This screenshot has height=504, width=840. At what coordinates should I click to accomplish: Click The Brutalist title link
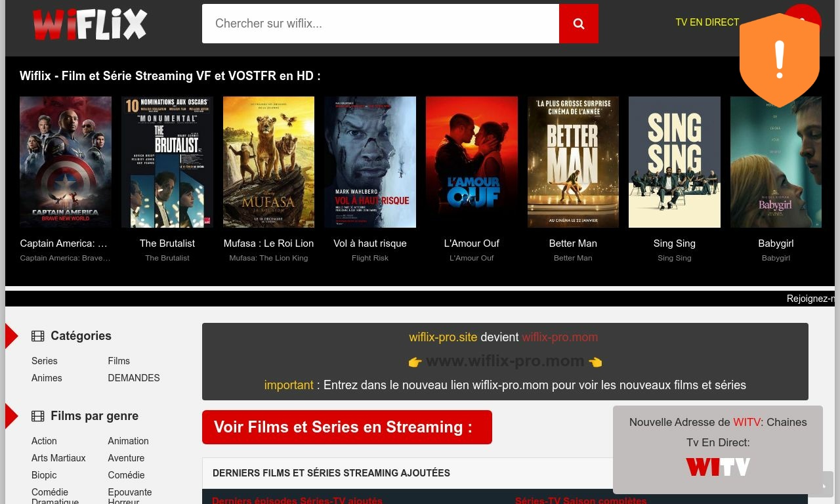coord(167,243)
